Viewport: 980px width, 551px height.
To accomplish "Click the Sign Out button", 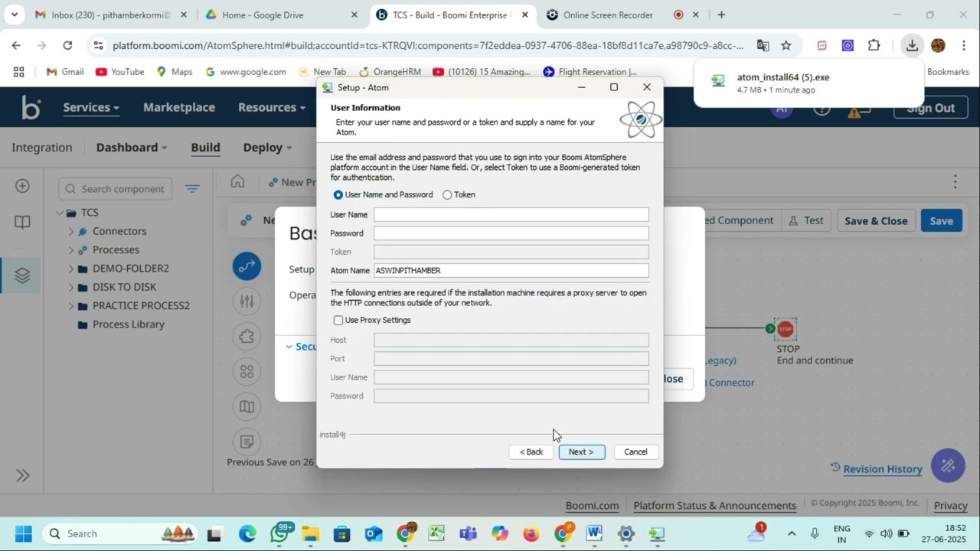I will [x=930, y=108].
